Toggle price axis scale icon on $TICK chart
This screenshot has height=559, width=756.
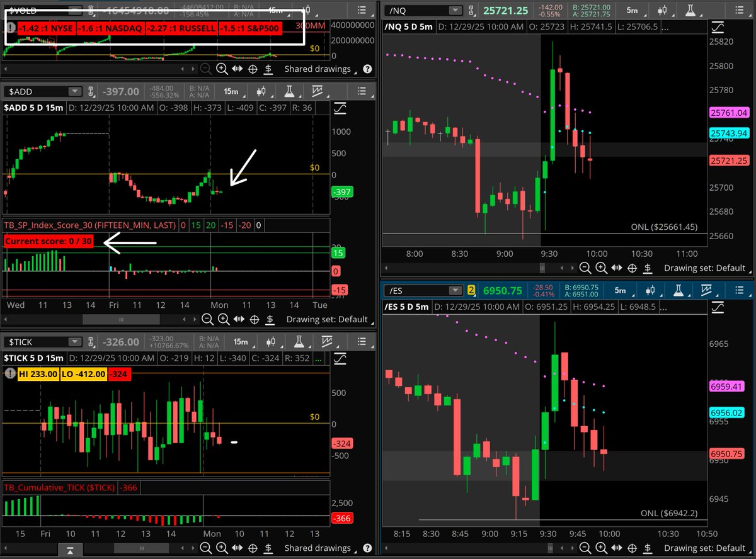coord(340,358)
